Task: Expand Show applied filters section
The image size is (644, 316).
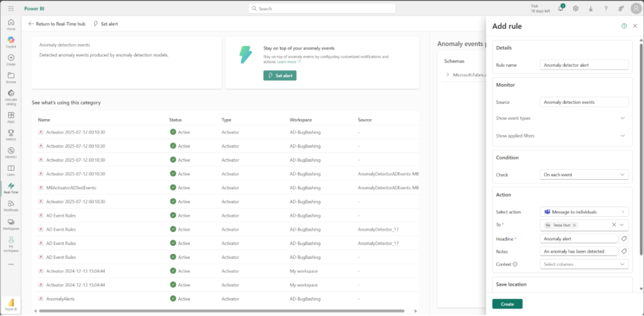Action: coord(622,136)
